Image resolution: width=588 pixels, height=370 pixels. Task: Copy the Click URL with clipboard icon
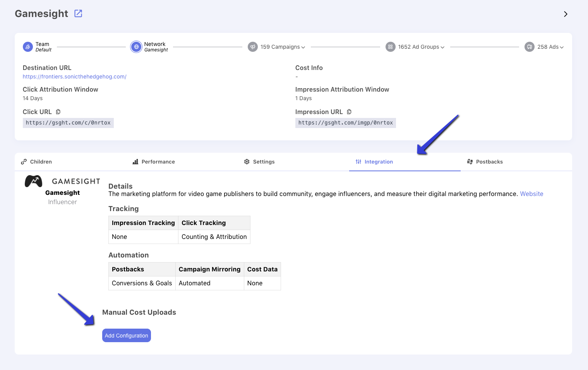click(x=58, y=112)
